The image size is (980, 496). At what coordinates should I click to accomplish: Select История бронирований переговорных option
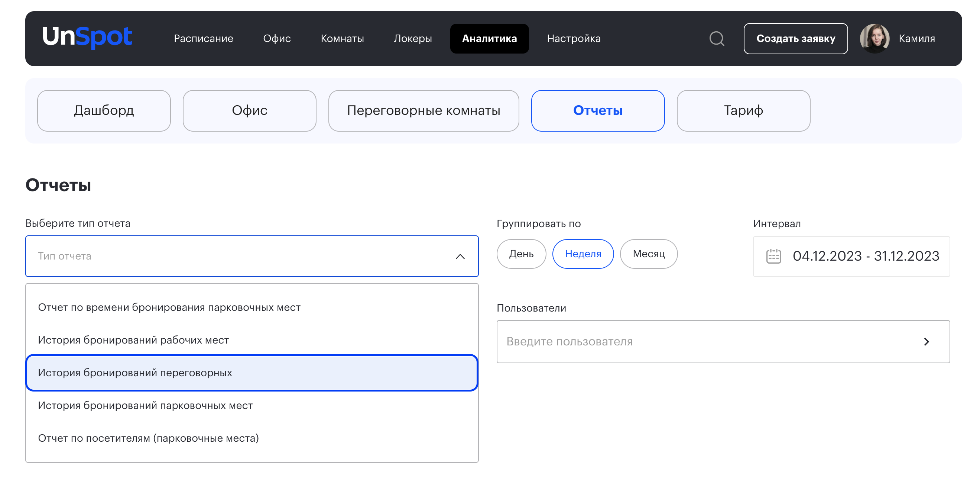[x=251, y=373]
